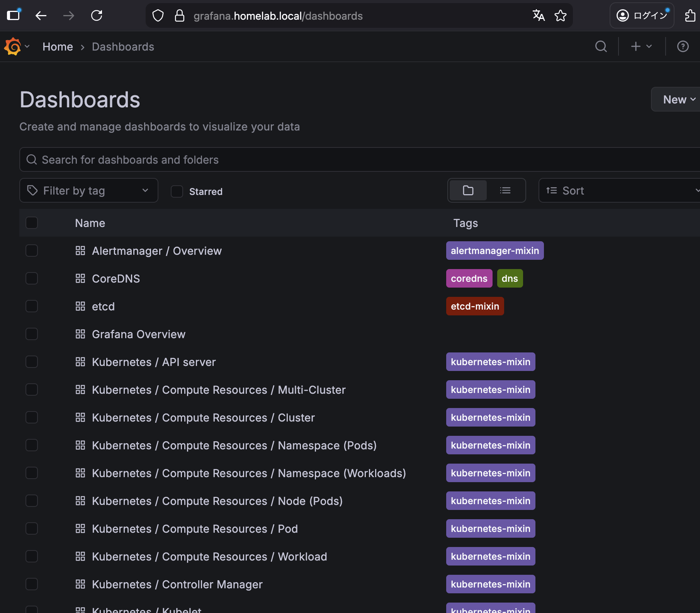This screenshot has height=613, width=700.
Task: Click the plus icon to create new content
Action: point(635,46)
